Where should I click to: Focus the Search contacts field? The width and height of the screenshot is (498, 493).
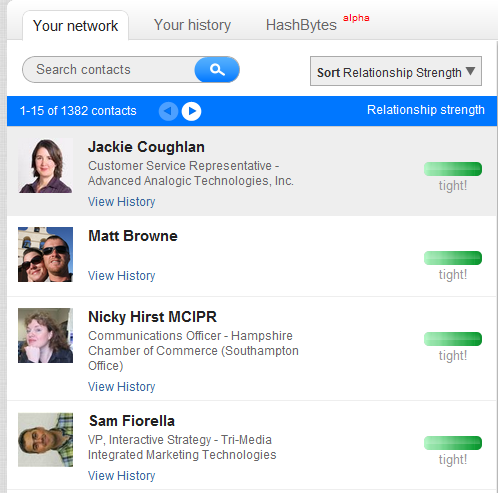tap(109, 70)
